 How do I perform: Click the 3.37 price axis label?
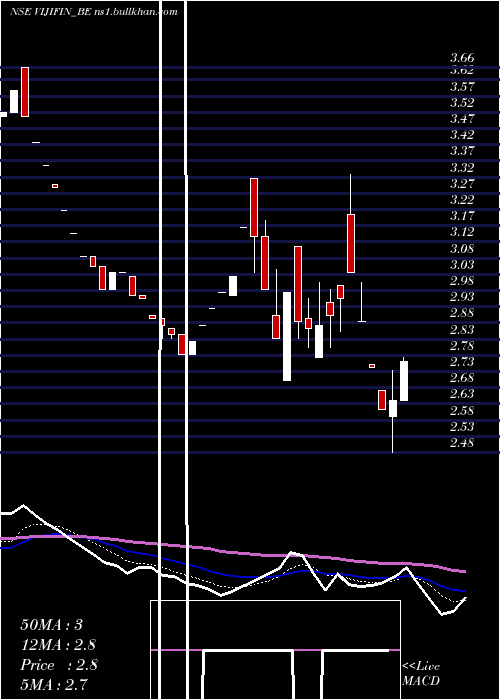[x=462, y=150]
